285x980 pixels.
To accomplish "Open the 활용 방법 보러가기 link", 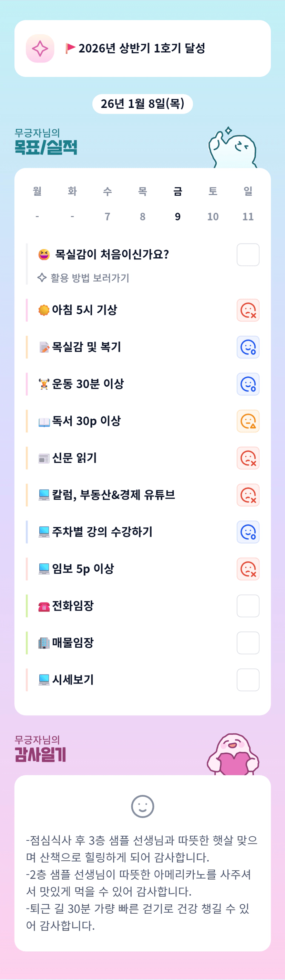I will pos(90,278).
